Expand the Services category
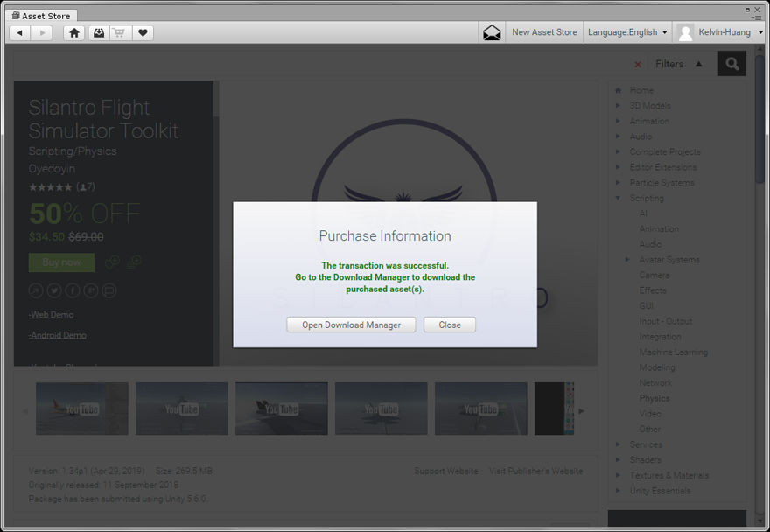Screen dimensions: 770x532 [619, 444]
